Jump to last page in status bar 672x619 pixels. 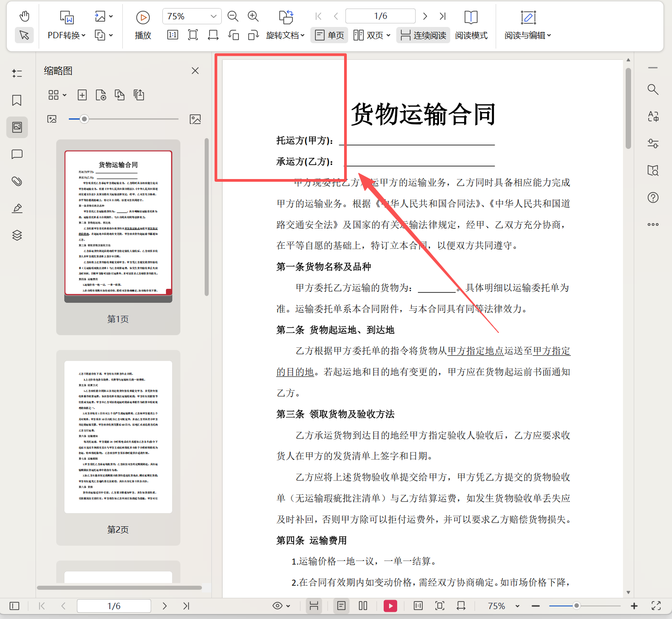(186, 606)
